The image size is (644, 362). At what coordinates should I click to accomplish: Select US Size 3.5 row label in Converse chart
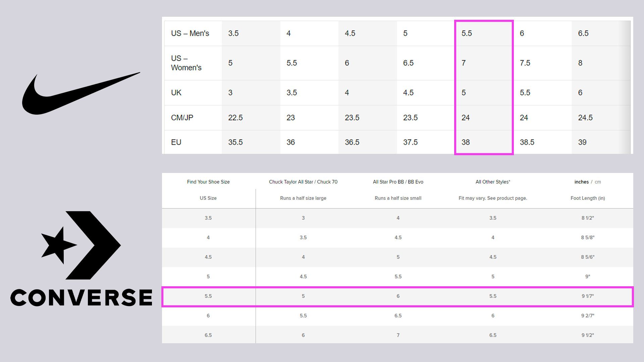[208, 218]
